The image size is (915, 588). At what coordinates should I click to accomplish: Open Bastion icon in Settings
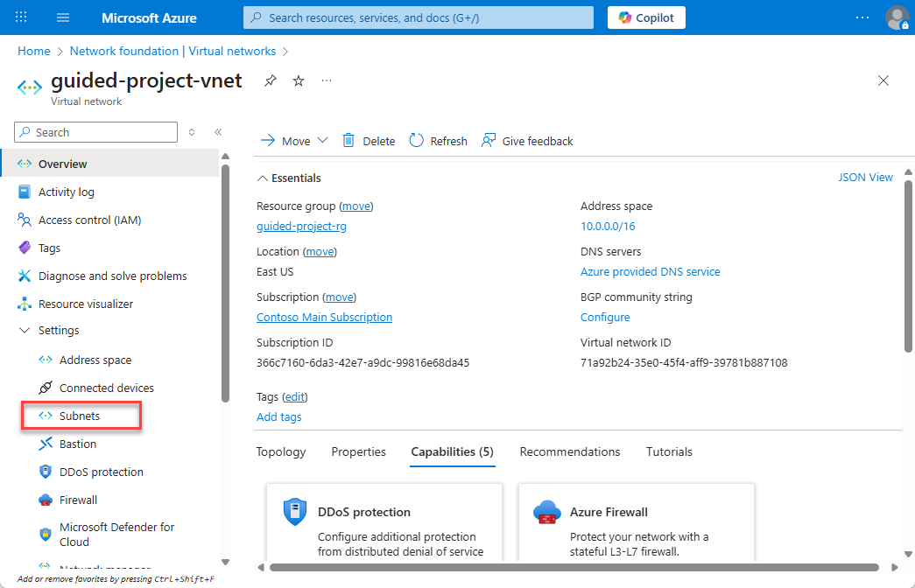pos(46,444)
